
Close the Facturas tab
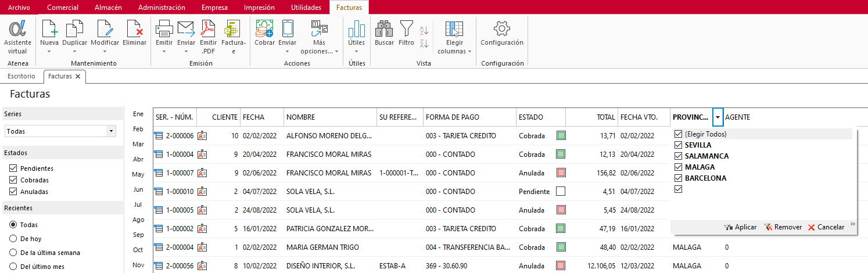pos(78,76)
